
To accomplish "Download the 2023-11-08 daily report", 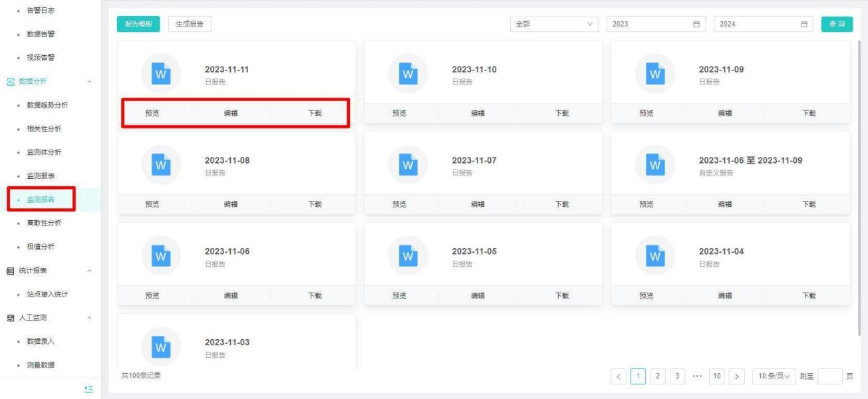I will point(315,205).
